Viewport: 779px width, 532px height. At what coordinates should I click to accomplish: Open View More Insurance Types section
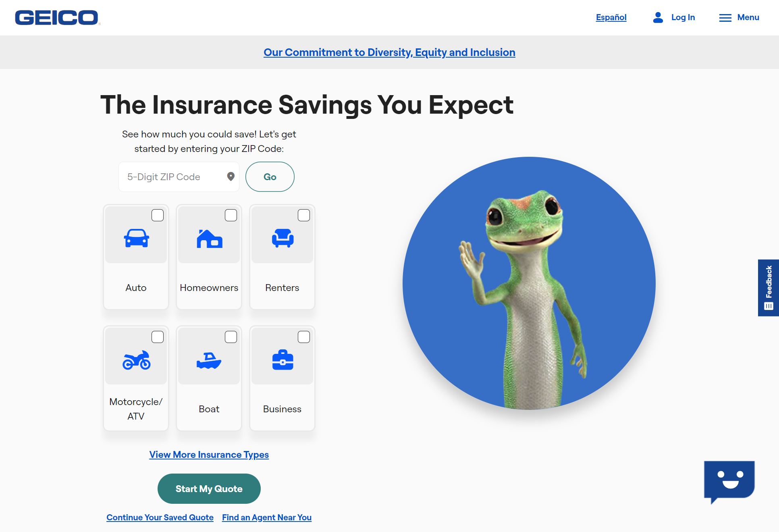click(x=209, y=455)
